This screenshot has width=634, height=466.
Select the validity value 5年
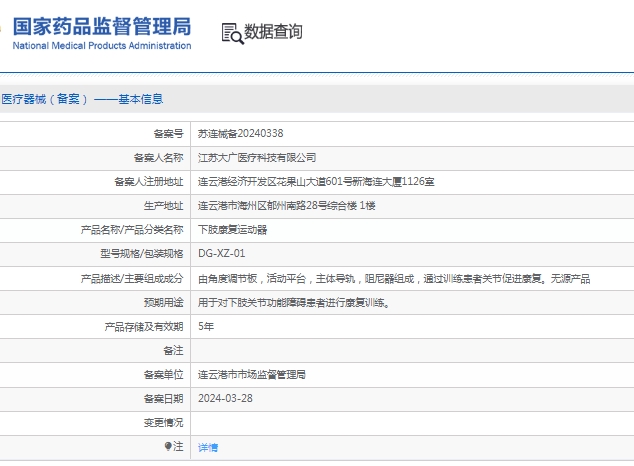tap(206, 326)
